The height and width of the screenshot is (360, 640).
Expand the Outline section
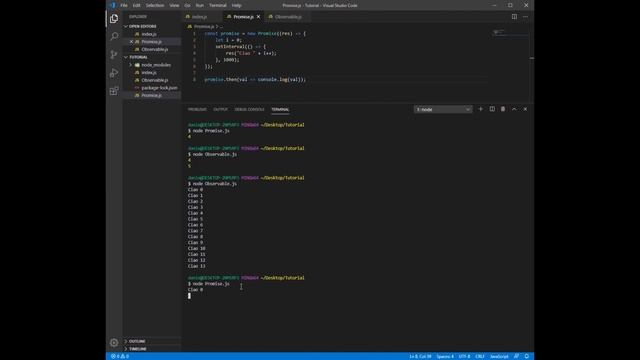point(152,341)
